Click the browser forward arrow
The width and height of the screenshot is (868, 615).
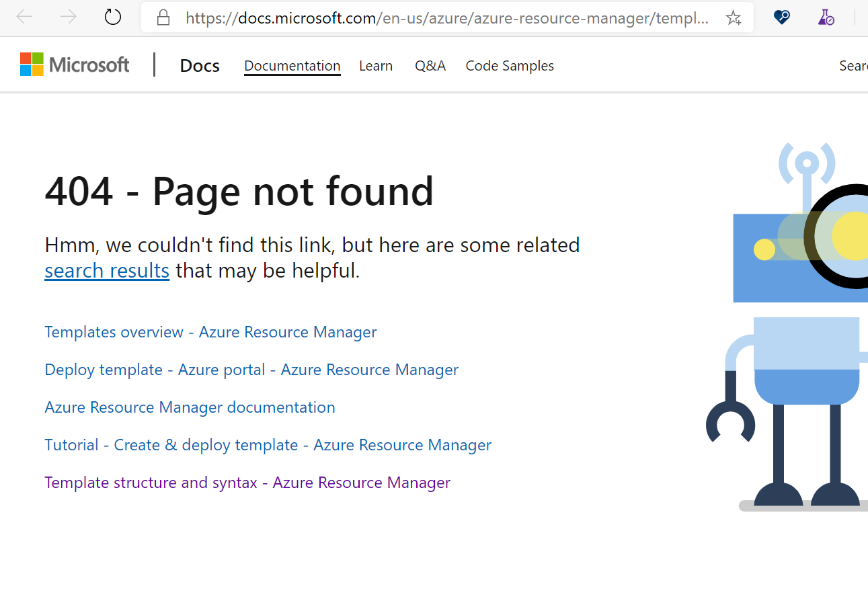coord(68,17)
